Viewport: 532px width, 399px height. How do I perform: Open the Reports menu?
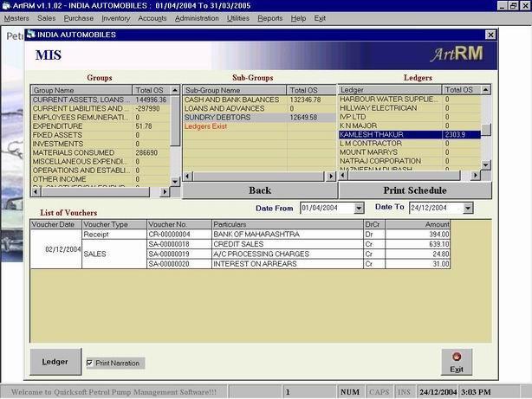tap(269, 18)
